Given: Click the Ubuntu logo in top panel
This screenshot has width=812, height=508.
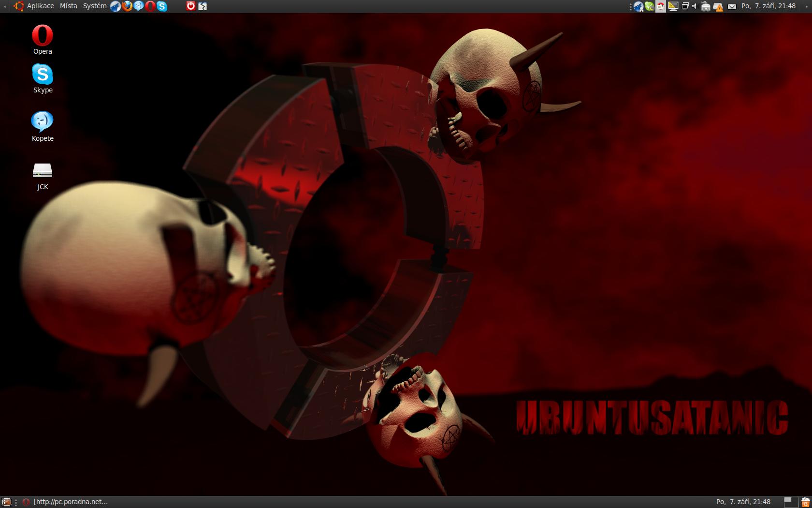Looking at the screenshot, I should click(x=19, y=6).
